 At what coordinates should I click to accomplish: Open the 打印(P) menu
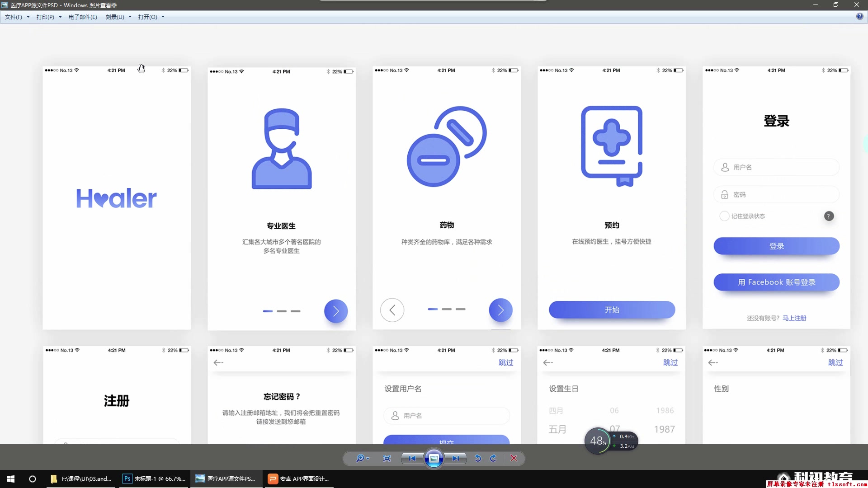click(45, 17)
